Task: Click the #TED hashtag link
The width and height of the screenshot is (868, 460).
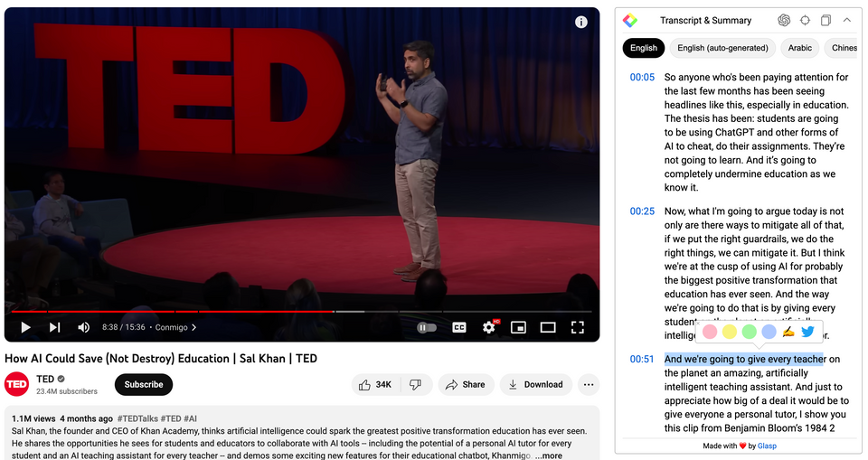Action: coord(171,418)
